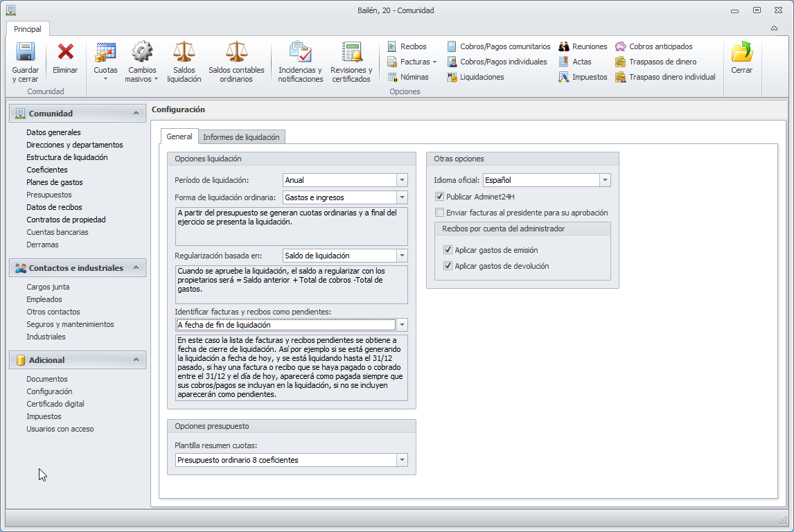Select the Principal ribbon tab
The width and height of the screenshot is (794, 532).
pos(27,29)
